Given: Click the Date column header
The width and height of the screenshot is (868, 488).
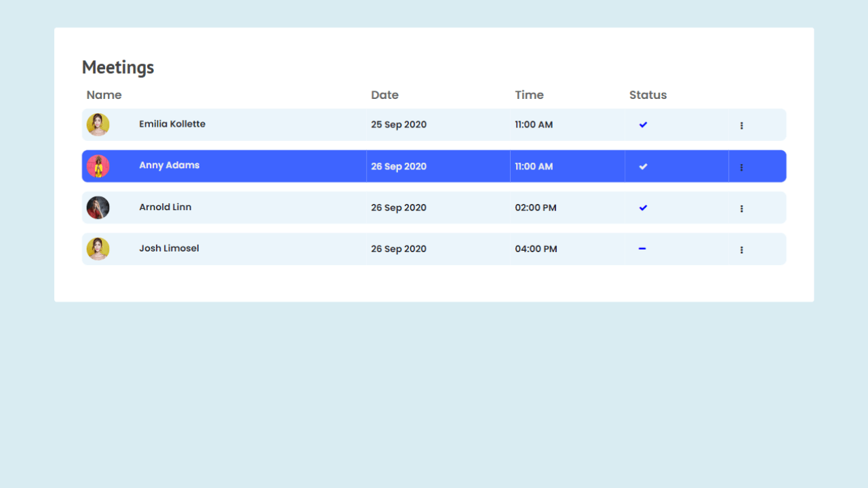Looking at the screenshot, I should (x=384, y=95).
